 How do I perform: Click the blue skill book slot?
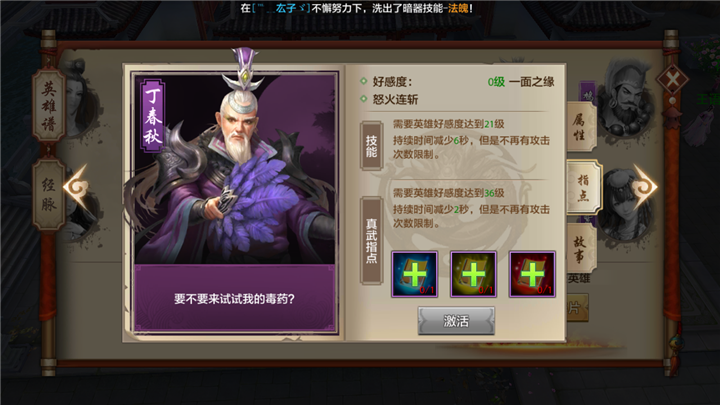click(414, 274)
